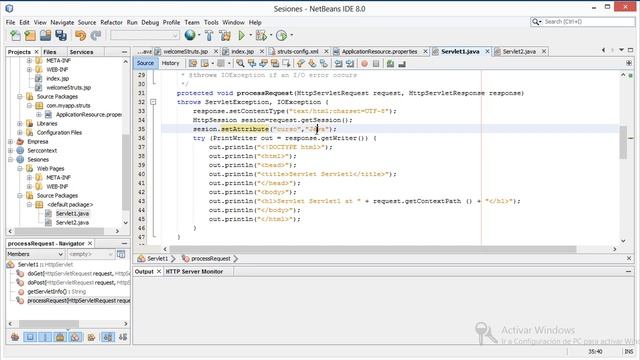
Task: Open the project configuration combo box
Action: coord(145,36)
